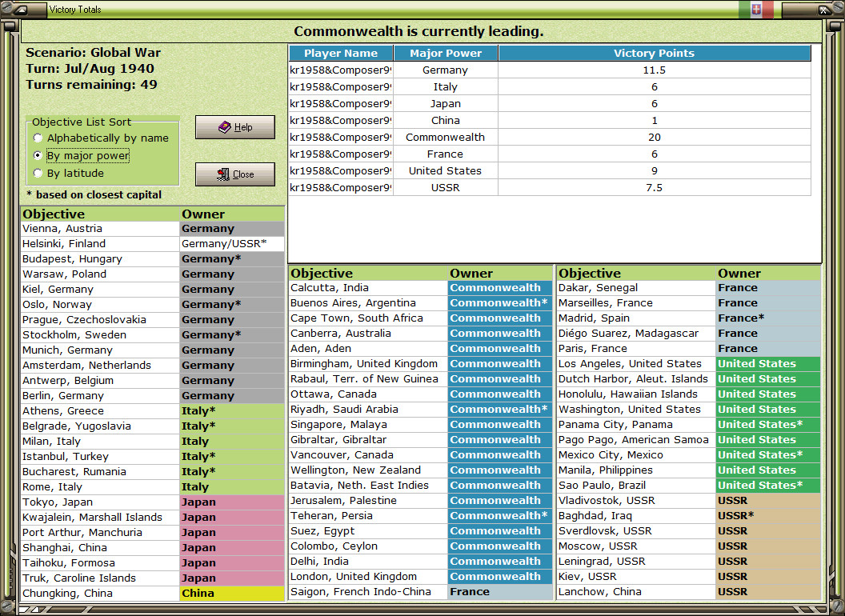Screen dimensions: 845x616
Task: Select Helsinki, Finland objective
Action: pos(100,243)
